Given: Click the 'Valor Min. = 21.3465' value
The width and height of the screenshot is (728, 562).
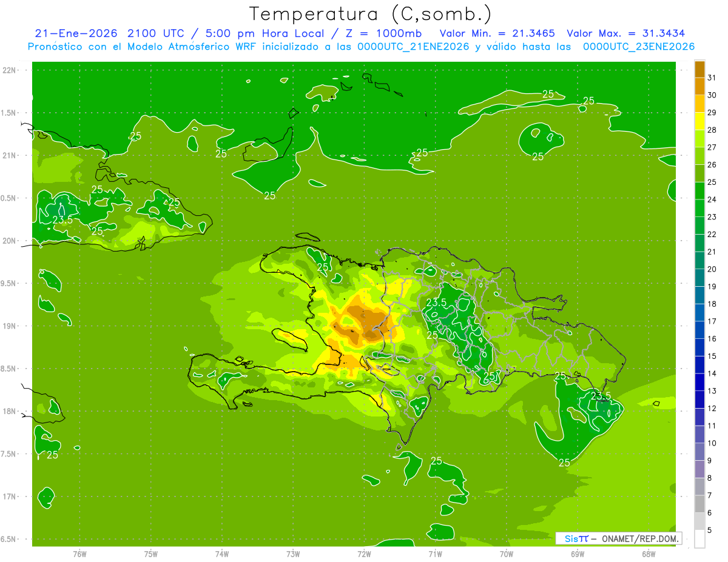Looking at the screenshot, I should [x=499, y=33].
